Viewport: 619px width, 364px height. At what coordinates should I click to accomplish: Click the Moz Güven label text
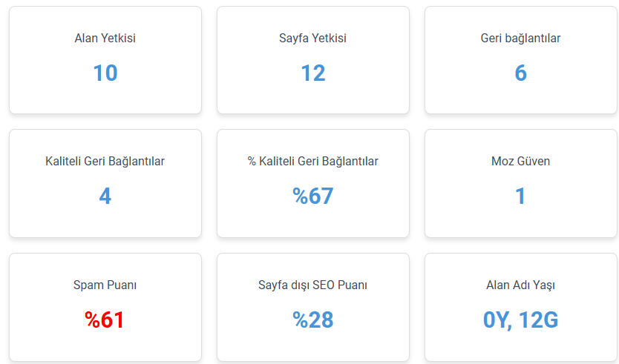click(x=521, y=162)
